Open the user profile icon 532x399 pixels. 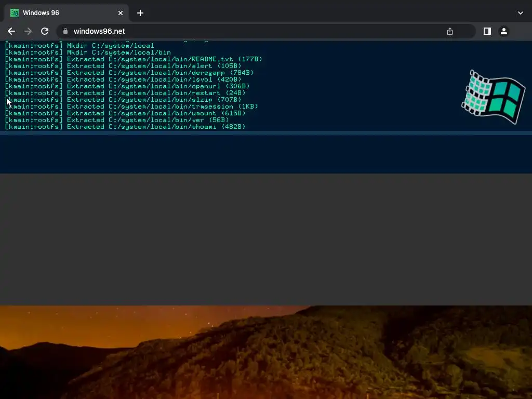[504, 31]
